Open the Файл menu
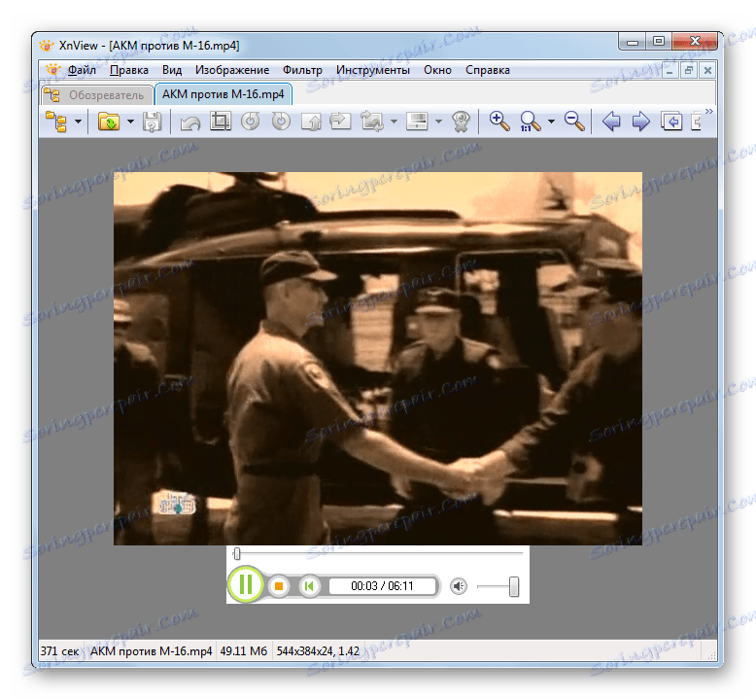The height and width of the screenshot is (700, 756). tap(82, 70)
